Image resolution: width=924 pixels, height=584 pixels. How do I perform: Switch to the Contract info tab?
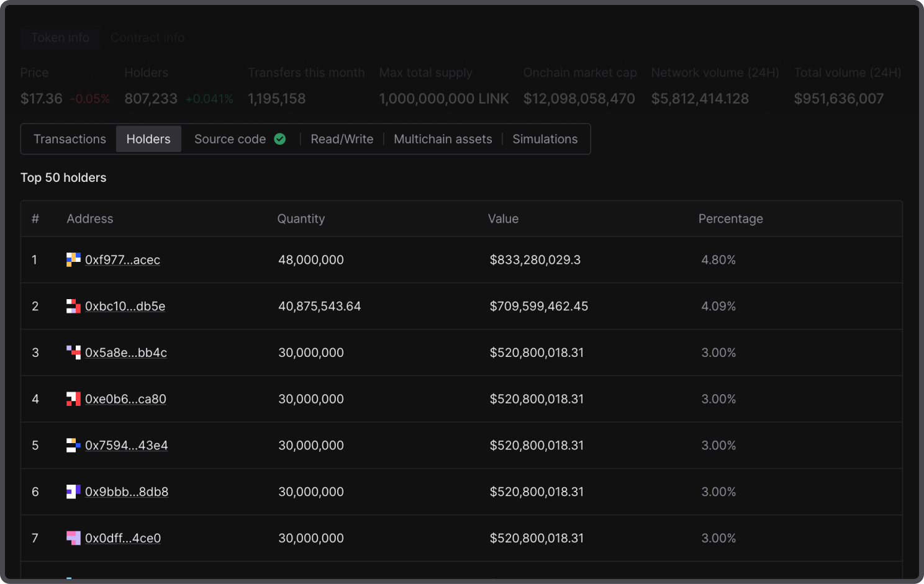coord(148,38)
